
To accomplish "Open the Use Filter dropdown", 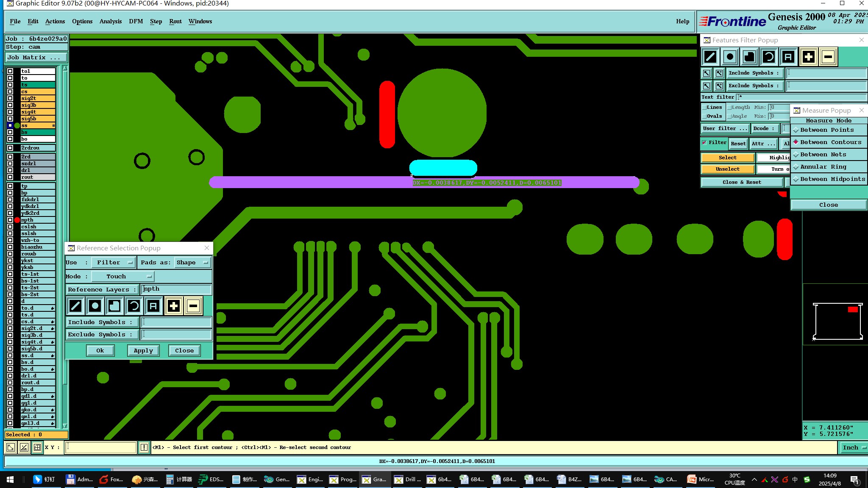I will click(x=114, y=263).
